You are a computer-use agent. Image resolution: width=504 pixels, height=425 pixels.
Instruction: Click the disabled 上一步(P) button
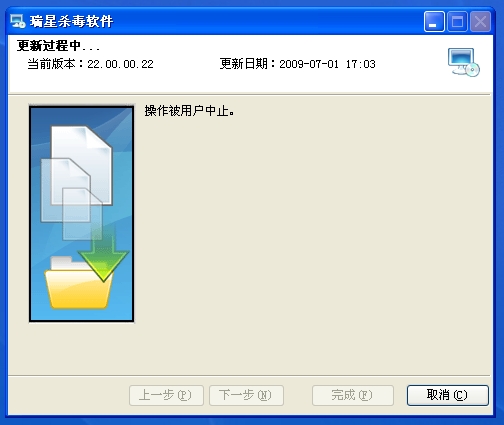tap(166, 395)
